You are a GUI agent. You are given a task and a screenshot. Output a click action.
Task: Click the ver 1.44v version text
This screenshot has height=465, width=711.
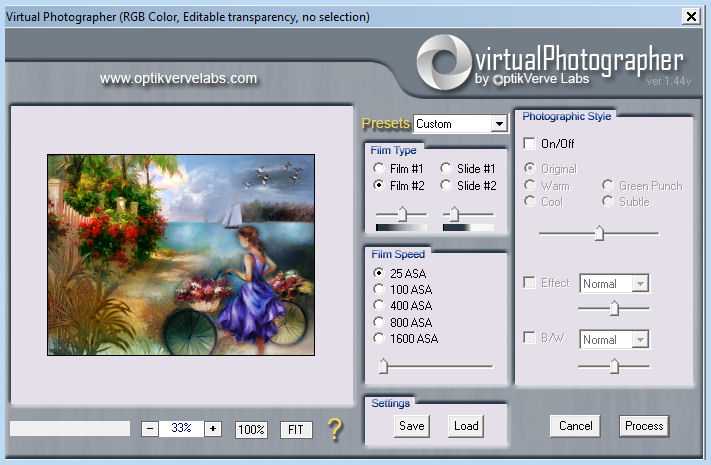pos(668,81)
